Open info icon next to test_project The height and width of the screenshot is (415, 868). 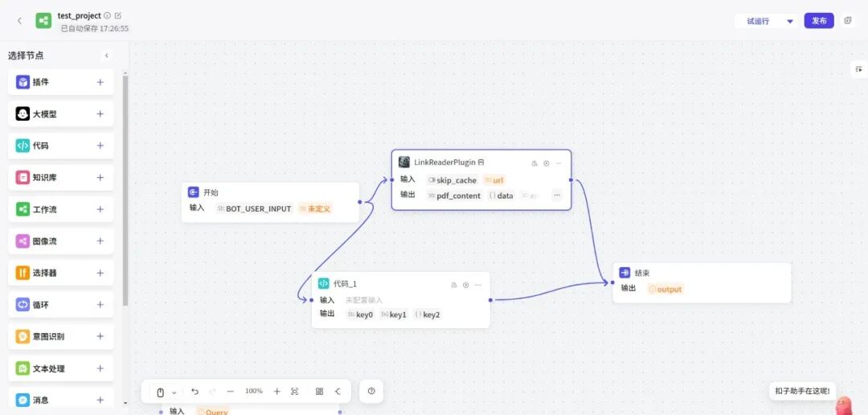click(x=108, y=15)
